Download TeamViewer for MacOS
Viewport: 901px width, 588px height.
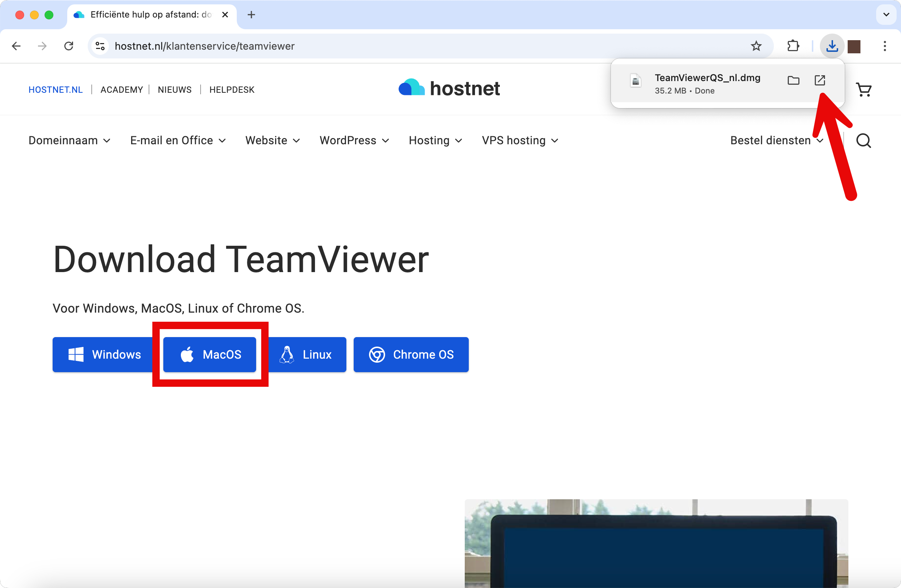click(x=210, y=355)
